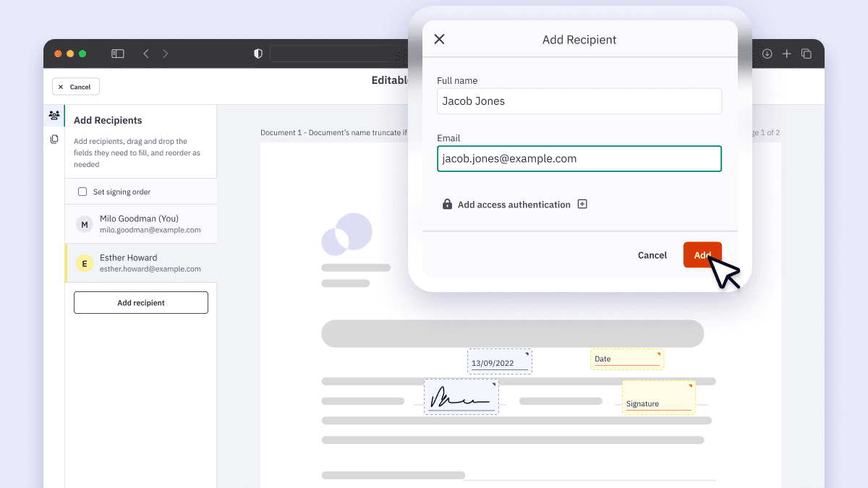This screenshot has width=868, height=488.
Task: Open a new browser tab with plus icon
Action: (787, 53)
